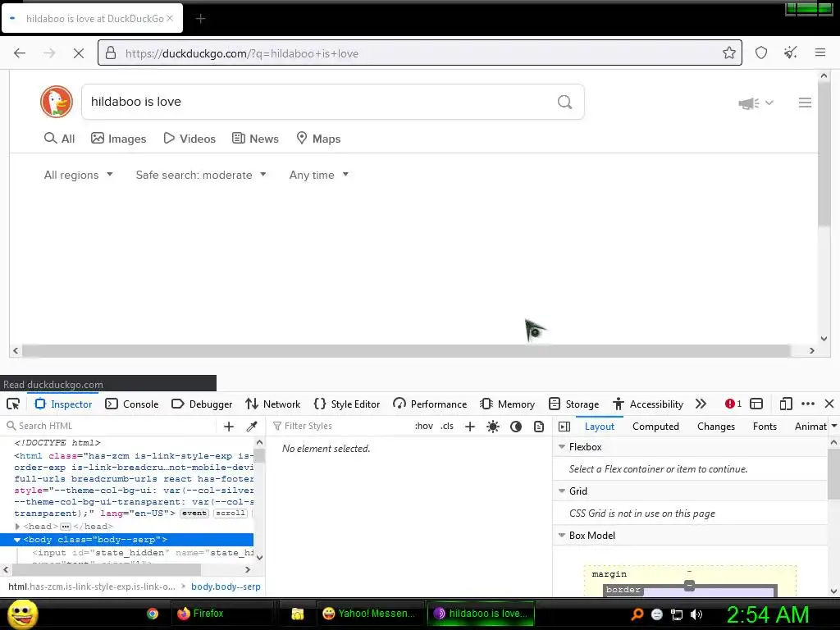This screenshot has height=630, width=840.
Task: Open the Style Editor tab
Action: pyautogui.click(x=347, y=404)
